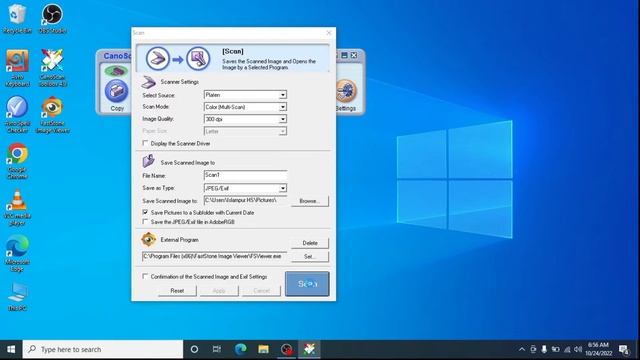Image resolution: width=640 pixels, height=360 pixels.
Task: Click the Save Scanned Image to path field
Action: [x=245, y=200]
